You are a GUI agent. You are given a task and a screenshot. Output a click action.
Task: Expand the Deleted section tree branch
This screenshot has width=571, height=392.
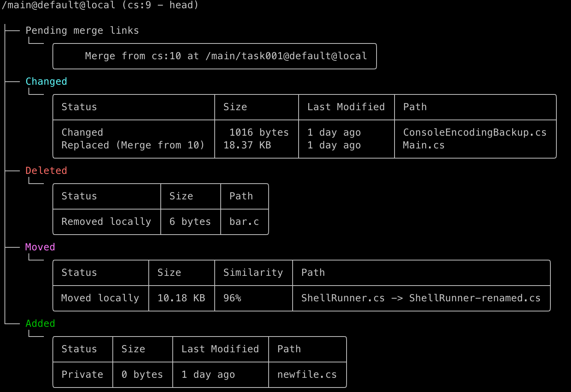click(46, 170)
